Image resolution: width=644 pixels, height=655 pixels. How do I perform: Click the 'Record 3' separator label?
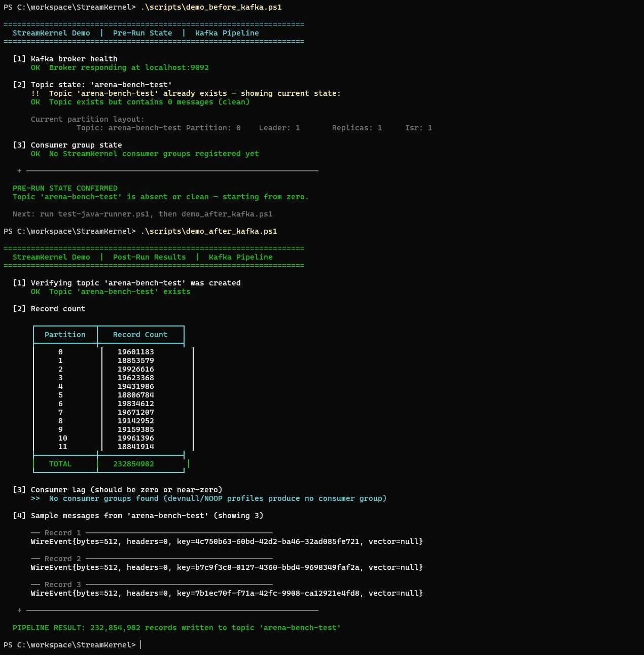63,585
